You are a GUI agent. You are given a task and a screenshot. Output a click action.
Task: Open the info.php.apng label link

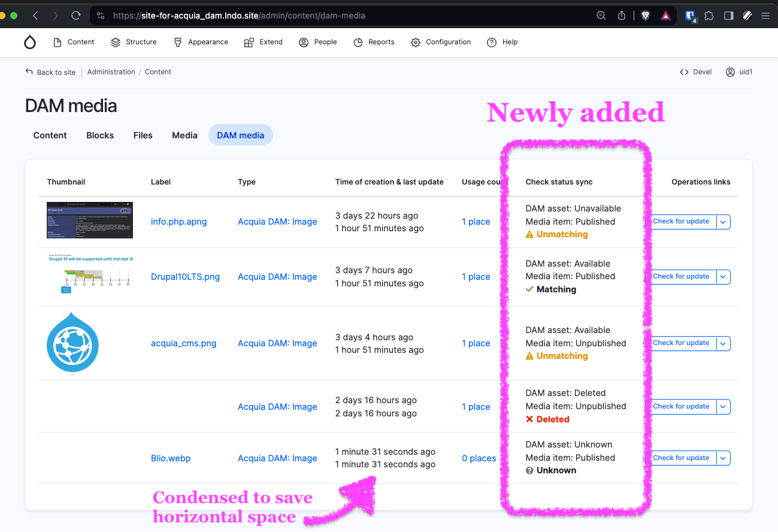click(x=179, y=222)
